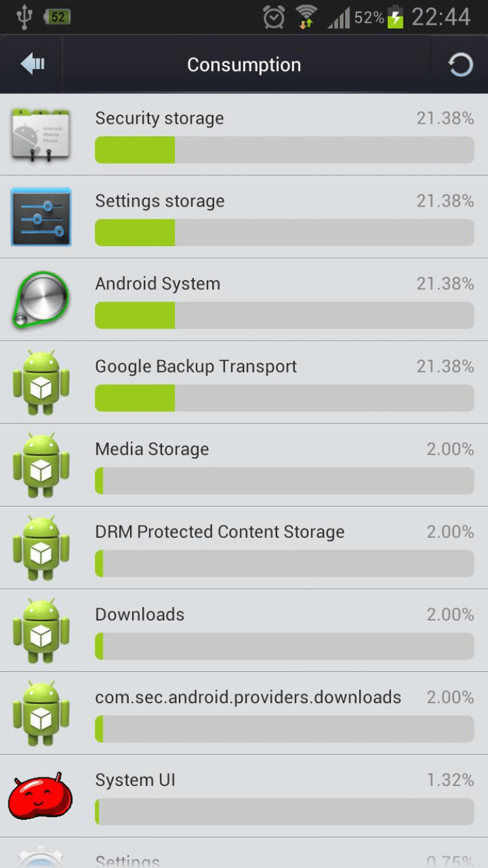The image size is (488, 868).
Task: Tap the Downloads android icon
Action: coord(40,631)
